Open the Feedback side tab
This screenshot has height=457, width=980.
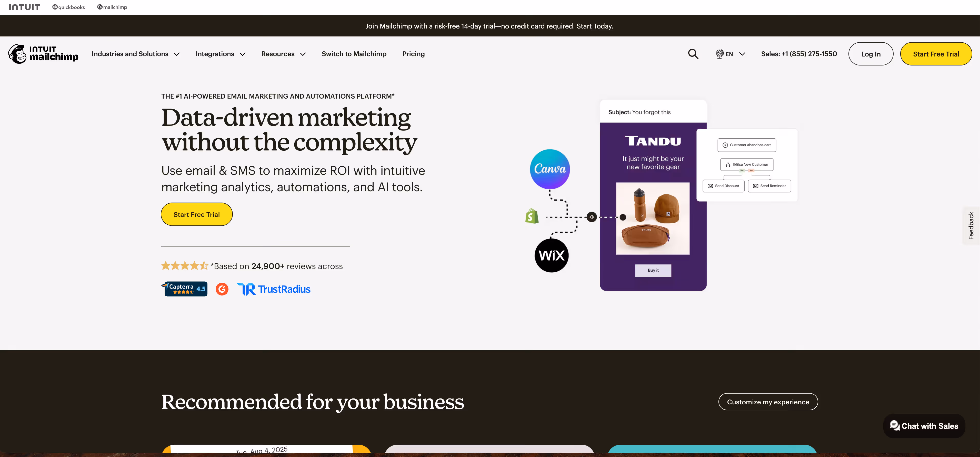click(971, 225)
